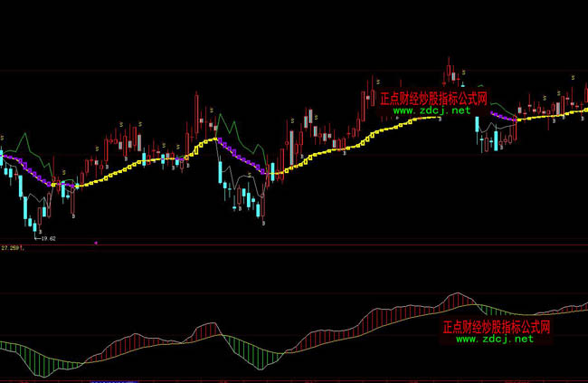Image resolution: width=588 pixels, height=383 pixels.
Task: Click the red Chinese watermark in the lower panel
Action: tap(497, 325)
